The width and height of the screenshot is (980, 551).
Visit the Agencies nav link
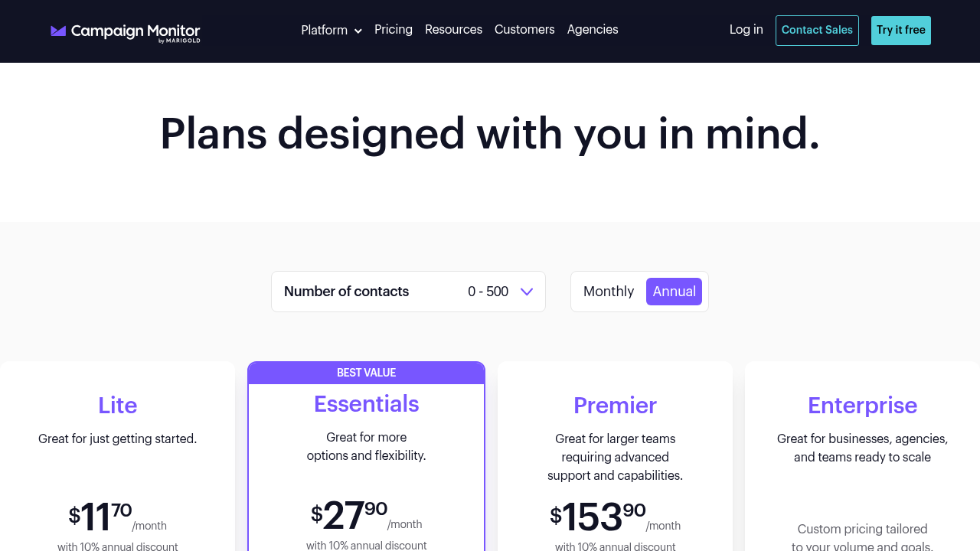coord(593,30)
